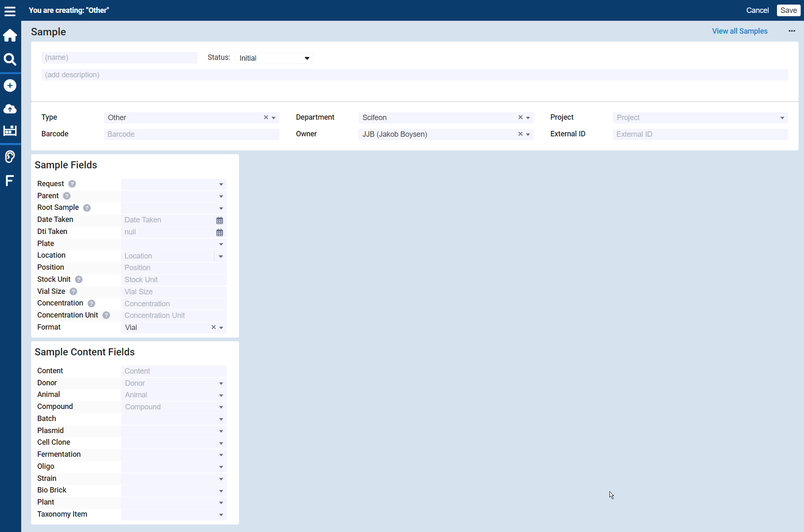Follow the View all Samples link

click(740, 31)
